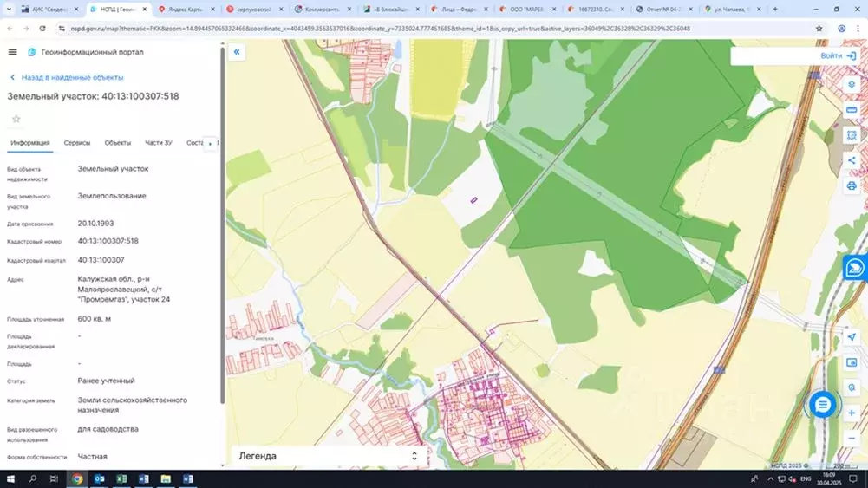Open the map screenshot tool
This screenshot has height=488, width=868.
[852, 362]
